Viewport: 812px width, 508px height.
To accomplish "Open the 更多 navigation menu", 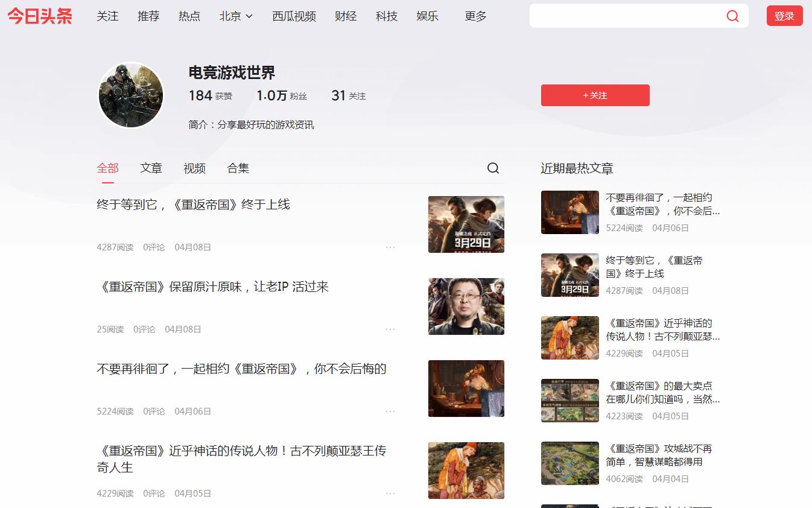I will (475, 16).
